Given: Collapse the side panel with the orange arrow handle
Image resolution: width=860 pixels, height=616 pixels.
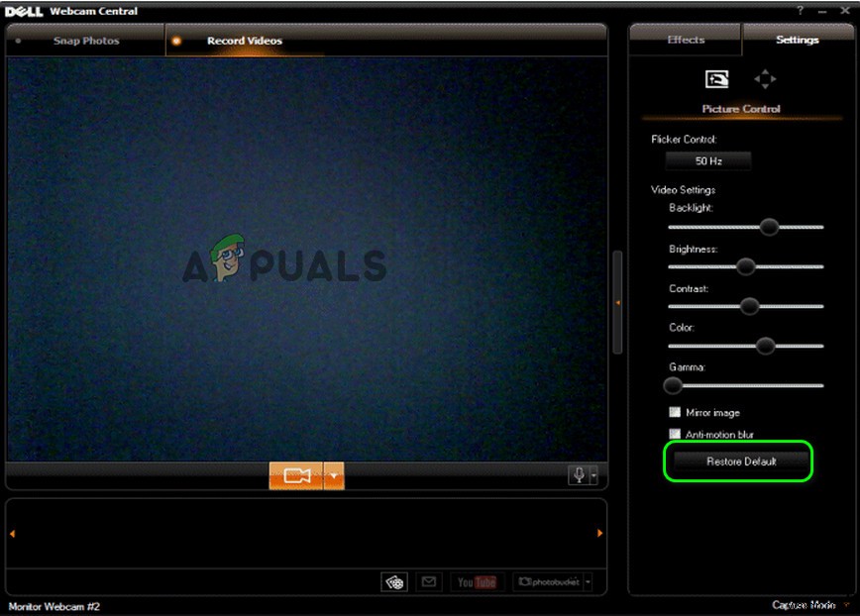Looking at the screenshot, I should click(617, 302).
